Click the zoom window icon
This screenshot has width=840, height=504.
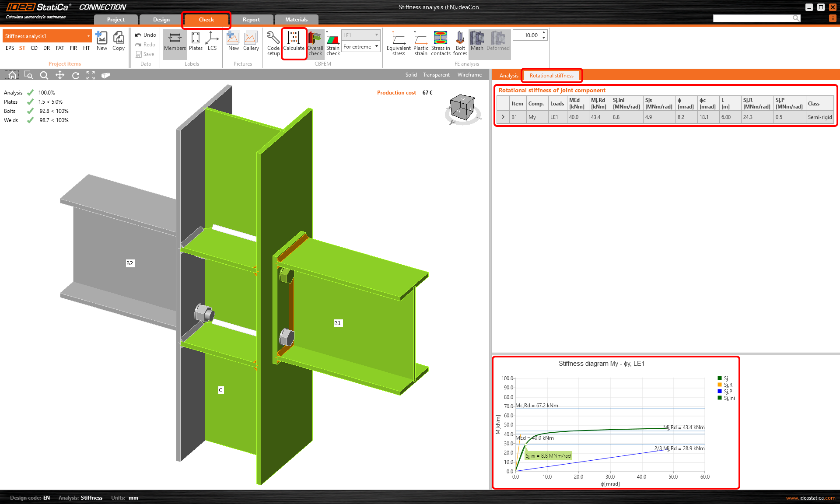[28, 75]
